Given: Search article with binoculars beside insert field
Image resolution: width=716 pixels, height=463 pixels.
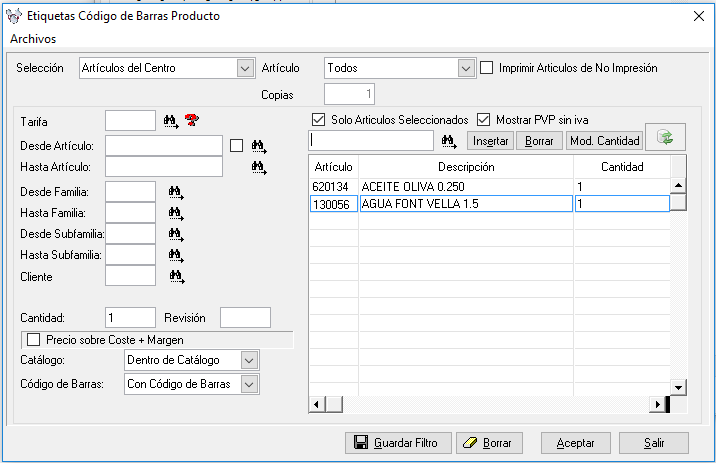Looking at the screenshot, I should 449,141.
